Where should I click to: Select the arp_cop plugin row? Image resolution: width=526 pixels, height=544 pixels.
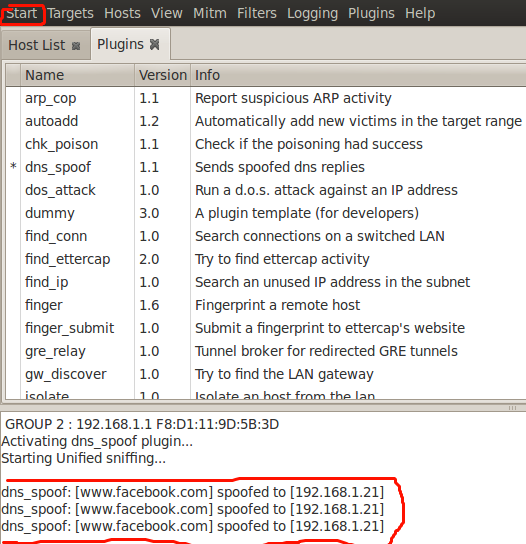point(265,98)
